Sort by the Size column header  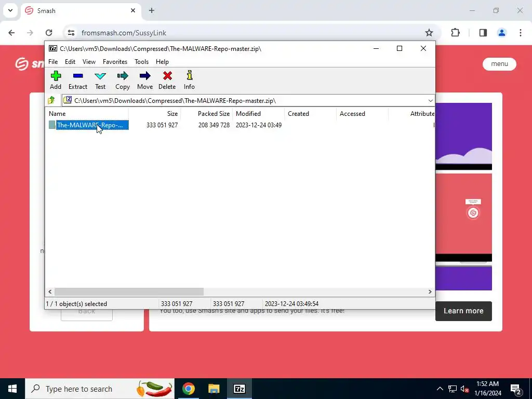(154, 114)
